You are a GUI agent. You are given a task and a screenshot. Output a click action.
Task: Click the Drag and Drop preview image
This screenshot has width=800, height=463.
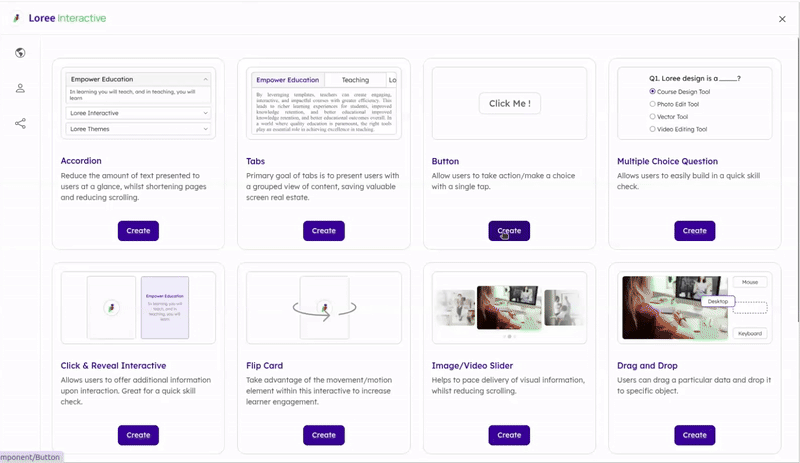pos(694,308)
